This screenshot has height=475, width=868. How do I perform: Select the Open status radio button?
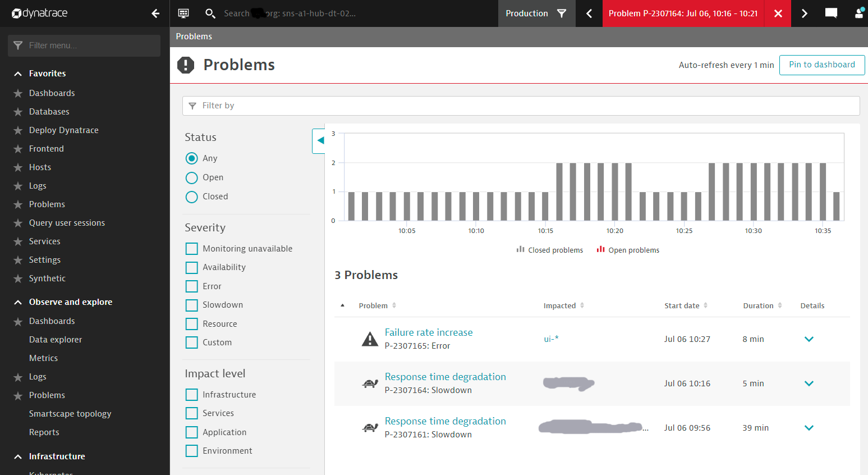click(x=192, y=177)
